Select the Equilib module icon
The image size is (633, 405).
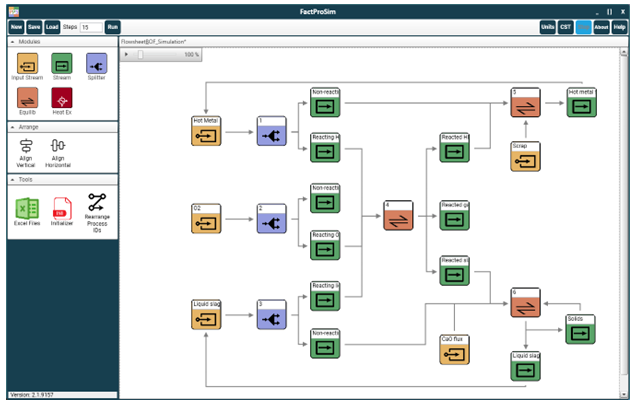(x=27, y=98)
